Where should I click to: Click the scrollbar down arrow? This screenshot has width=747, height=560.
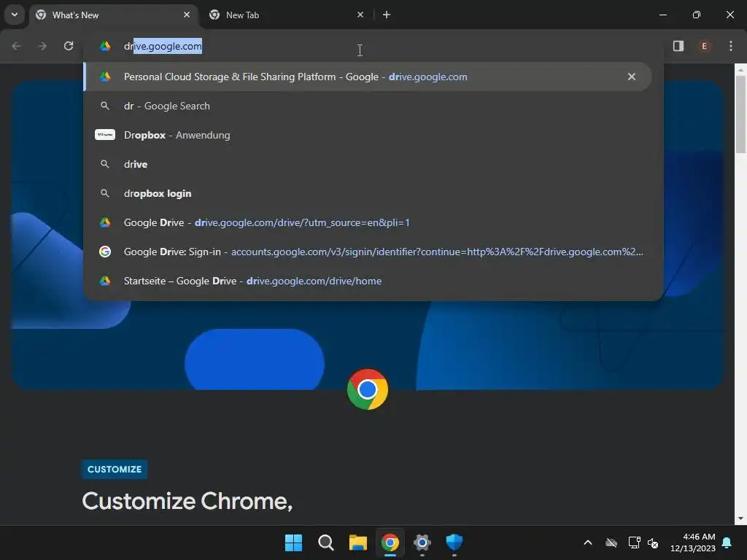point(740,518)
